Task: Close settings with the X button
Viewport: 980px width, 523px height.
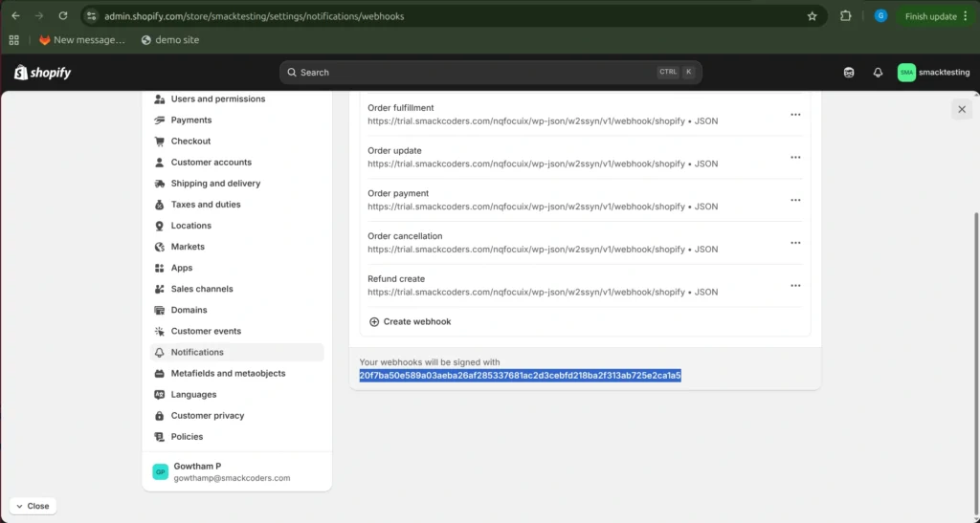Action: (x=962, y=109)
